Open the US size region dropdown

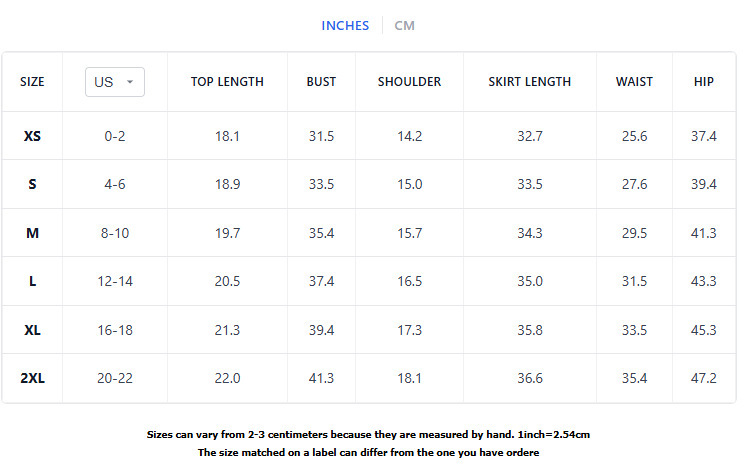click(x=114, y=82)
